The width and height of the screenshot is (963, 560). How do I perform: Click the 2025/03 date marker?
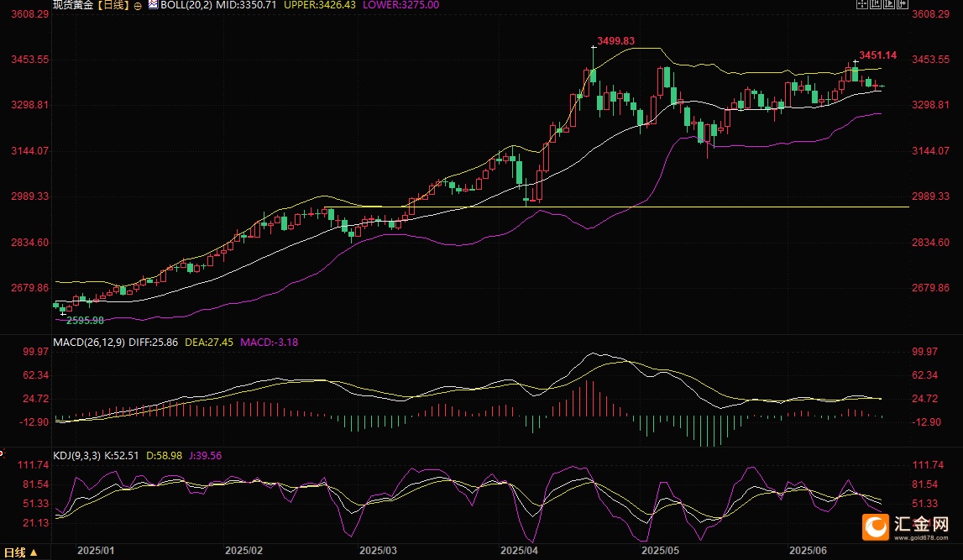[379, 551]
